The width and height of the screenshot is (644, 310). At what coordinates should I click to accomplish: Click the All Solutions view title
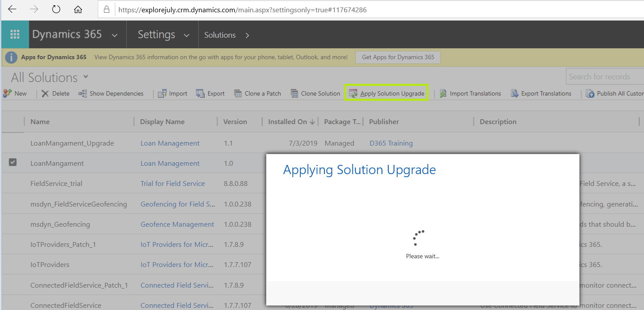pyautogui.click(x=44, y=78)
